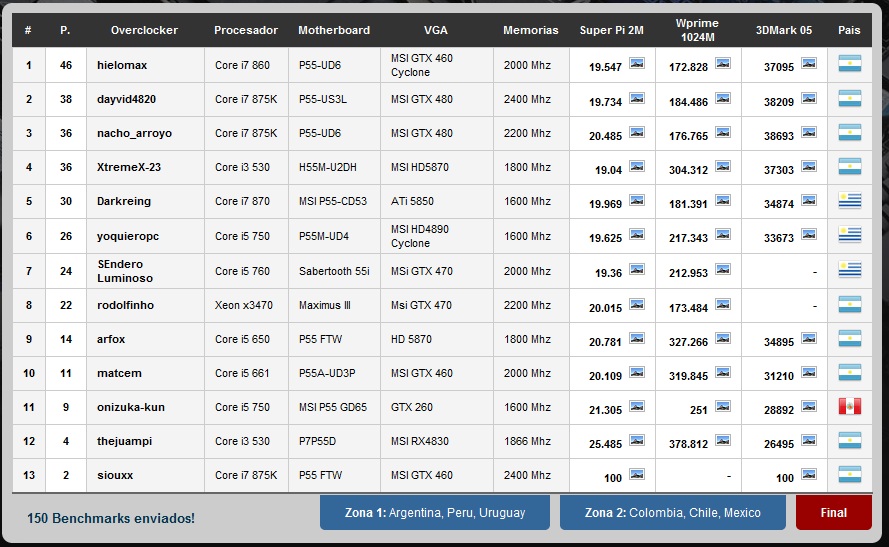Viewport: 889px width, 547px height.
Task: Open arfox's 3DMark 34895 image icon
Action: point(808,339)
